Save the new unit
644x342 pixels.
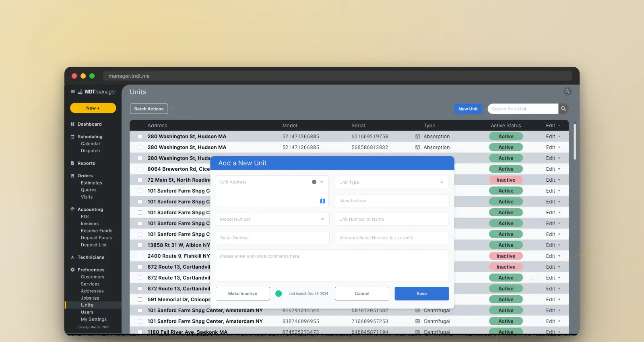tap(422, 294)
